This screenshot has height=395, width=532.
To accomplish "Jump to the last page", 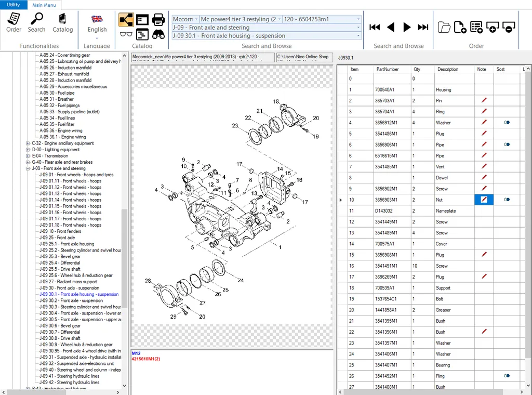I will [x=423, y=27].
